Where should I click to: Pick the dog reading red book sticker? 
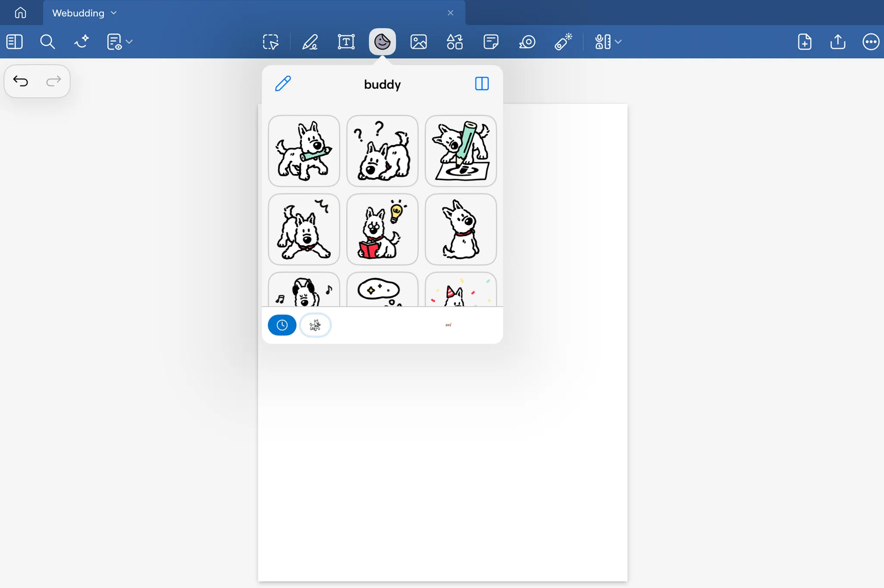coord(382,229)
